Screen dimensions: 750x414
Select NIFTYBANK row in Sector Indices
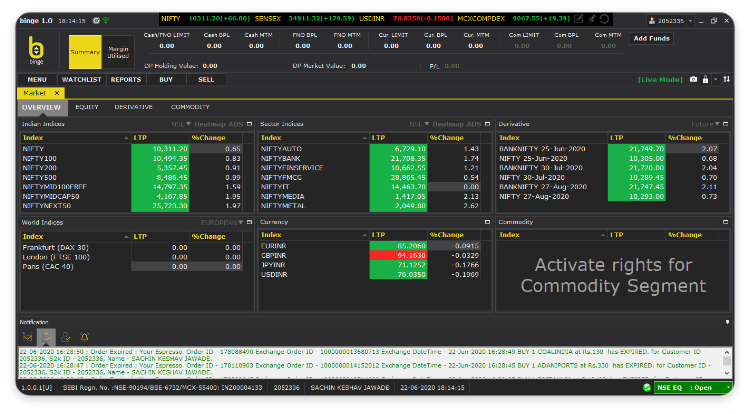point(370,158)
